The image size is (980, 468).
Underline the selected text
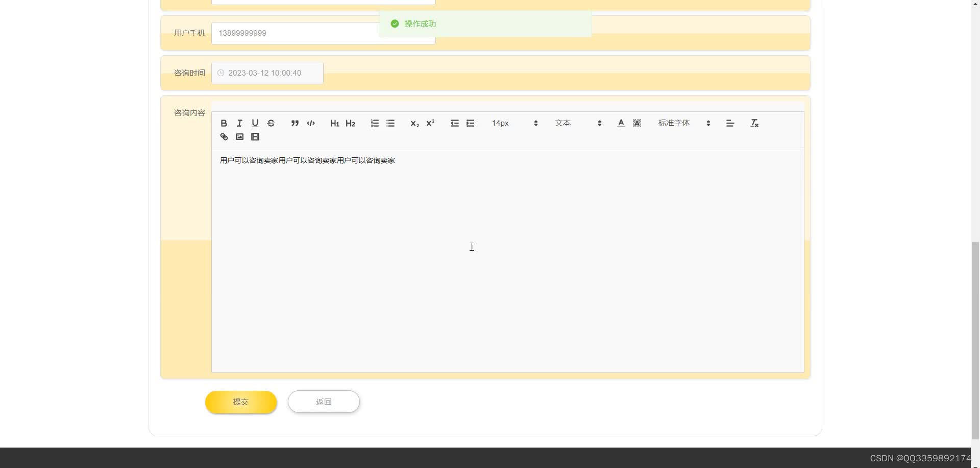coord(255,123)
